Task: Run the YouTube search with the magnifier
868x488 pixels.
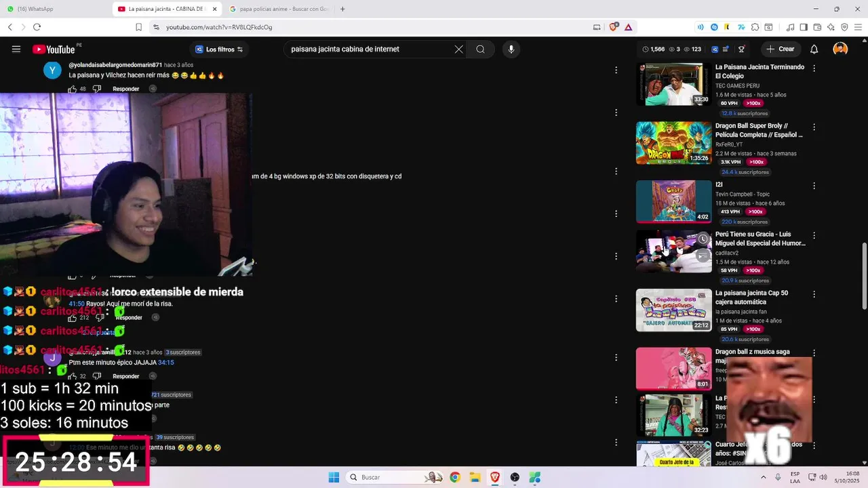Action: [480, 49]
